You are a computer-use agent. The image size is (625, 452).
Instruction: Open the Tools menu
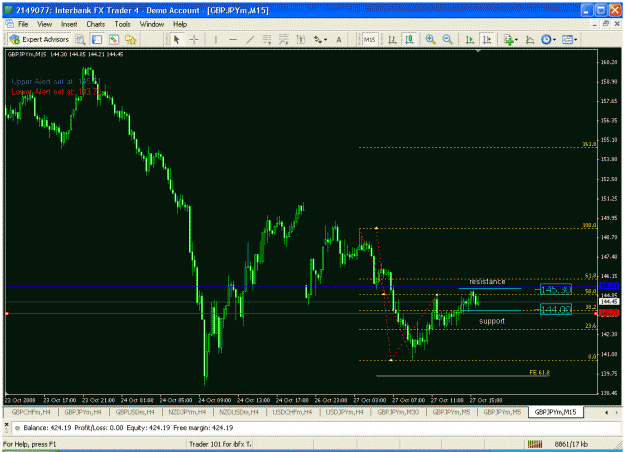pos(122,24)
